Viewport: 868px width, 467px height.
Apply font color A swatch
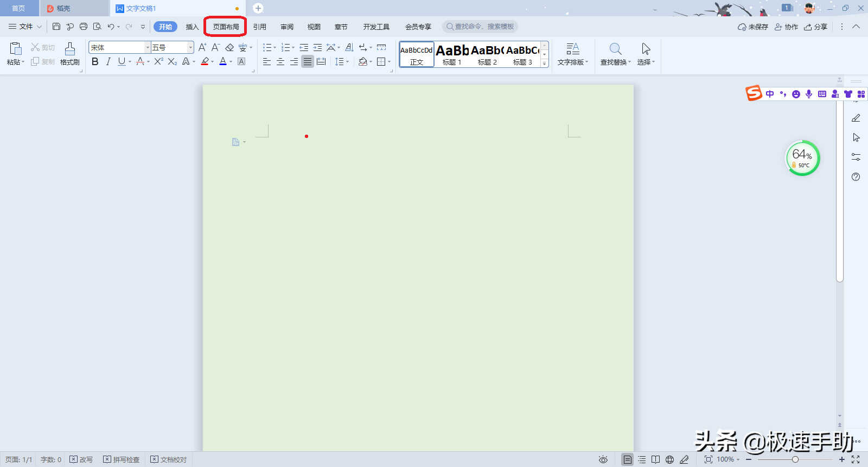[222, 61]
